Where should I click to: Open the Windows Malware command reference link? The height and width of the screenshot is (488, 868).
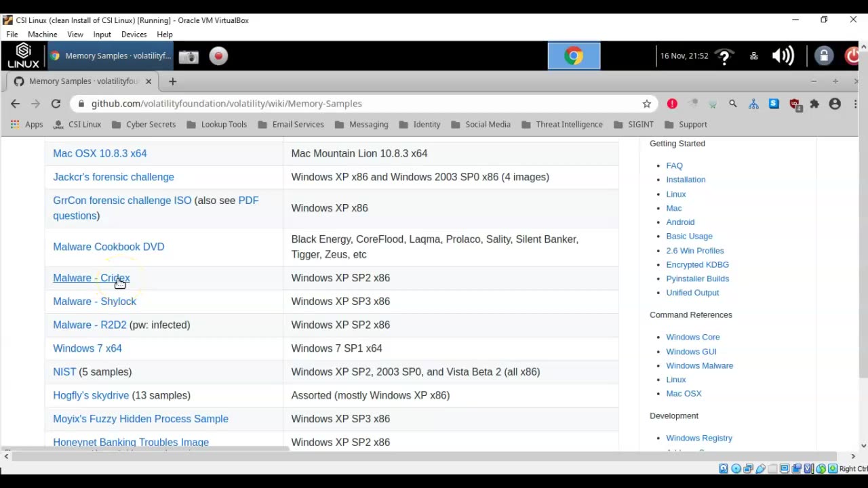pos(699,365)
